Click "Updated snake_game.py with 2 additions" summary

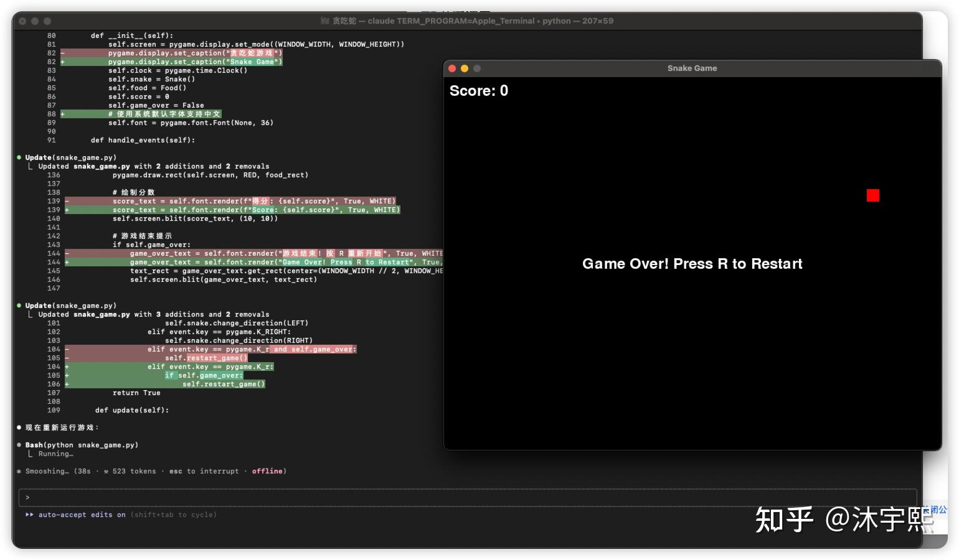[154, 166]
